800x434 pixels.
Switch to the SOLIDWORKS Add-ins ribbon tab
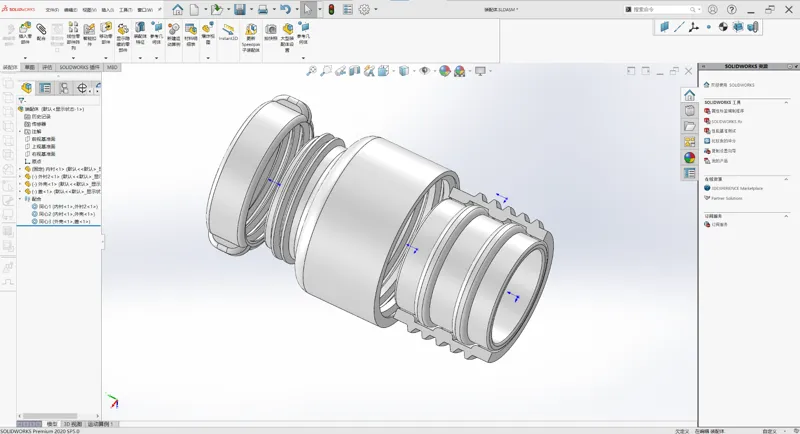click(x=80, y=67)
